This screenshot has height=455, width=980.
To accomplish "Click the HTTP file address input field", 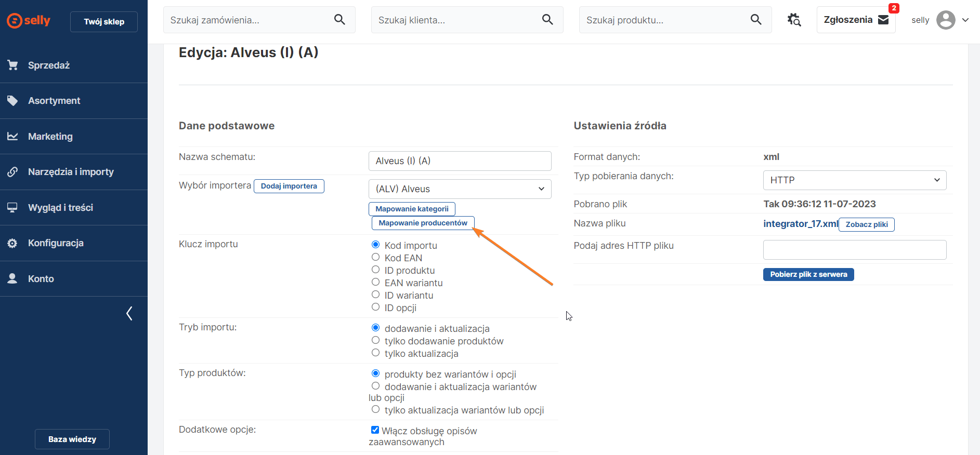I will tap(854, 250).
